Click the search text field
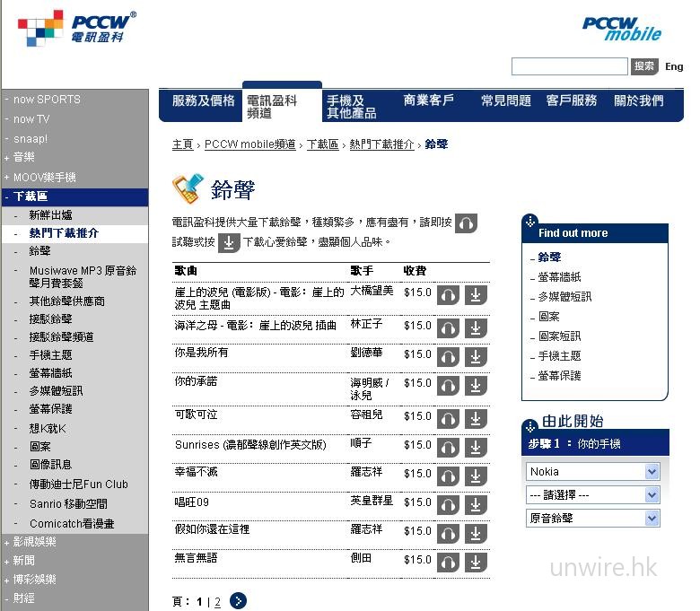700x611 pixels. click(570, 66)
